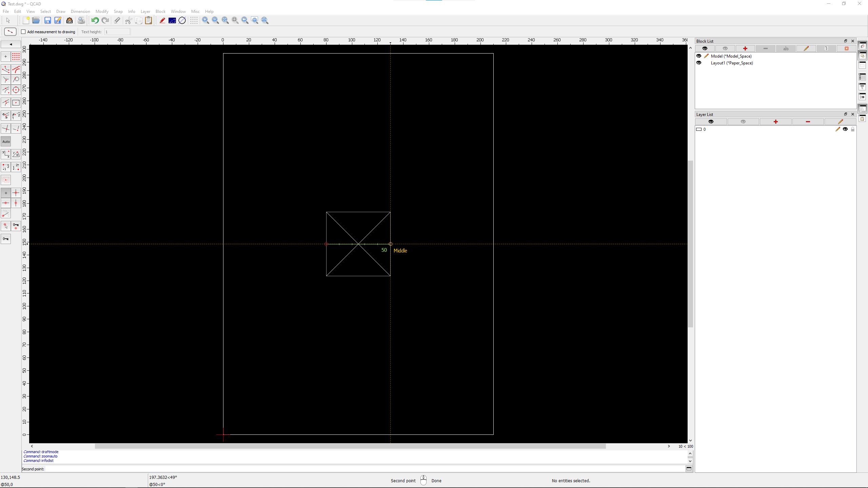Click the Print Preview icon

81,20
